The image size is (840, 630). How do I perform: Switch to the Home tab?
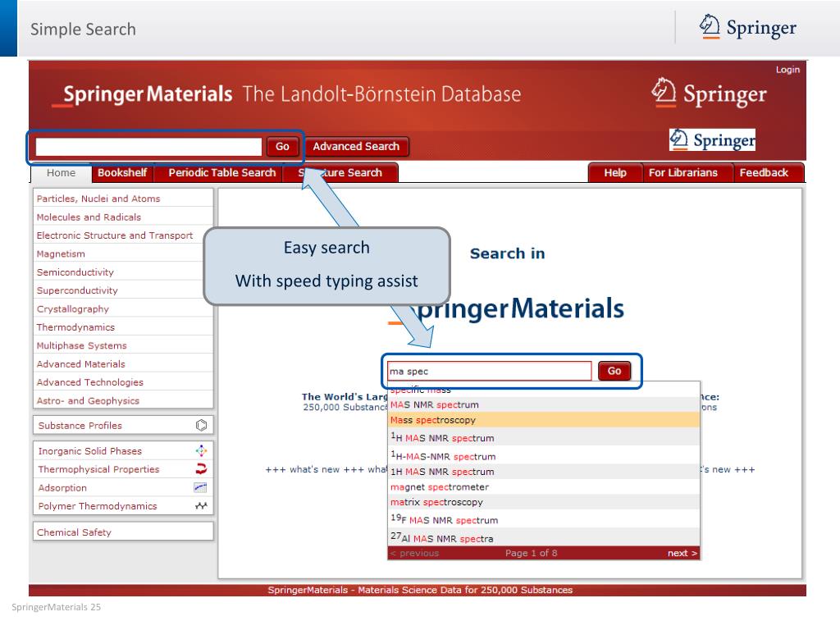(x=61, y=173)
